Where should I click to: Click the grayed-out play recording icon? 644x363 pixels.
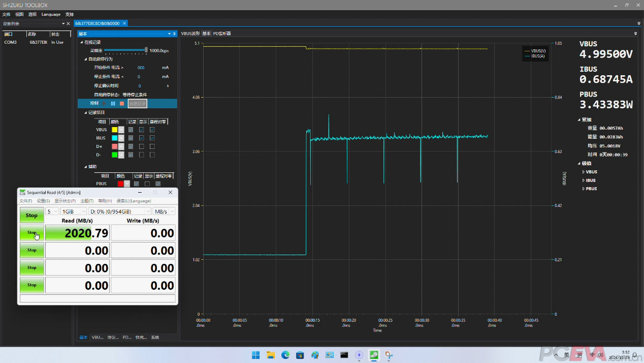pos(105,103)
